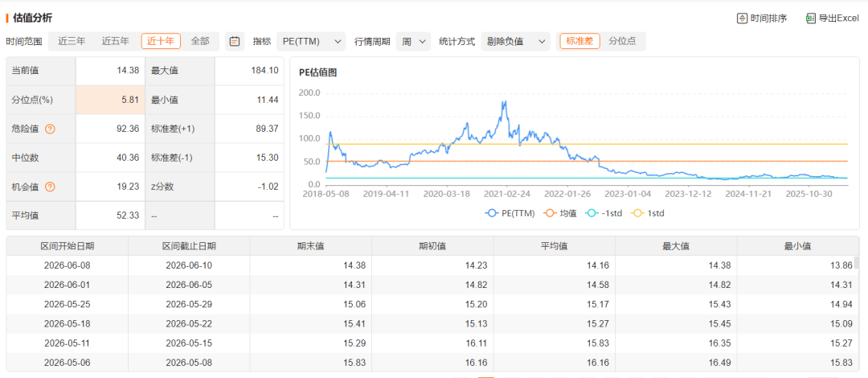The image size is (868, 378).
Task: Click 期末值 column header
Action: click(310, 246)
